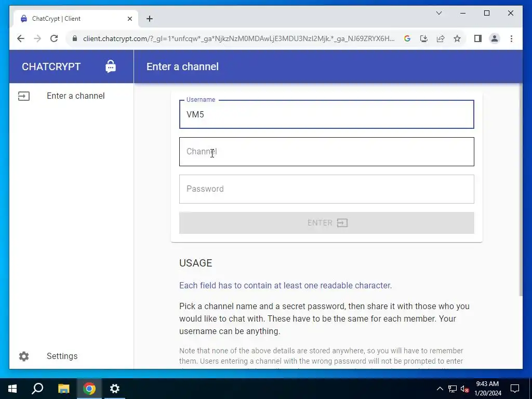Click the Enter a channel sidebar icon
The image size is (532, 399).
pos(24,96)
